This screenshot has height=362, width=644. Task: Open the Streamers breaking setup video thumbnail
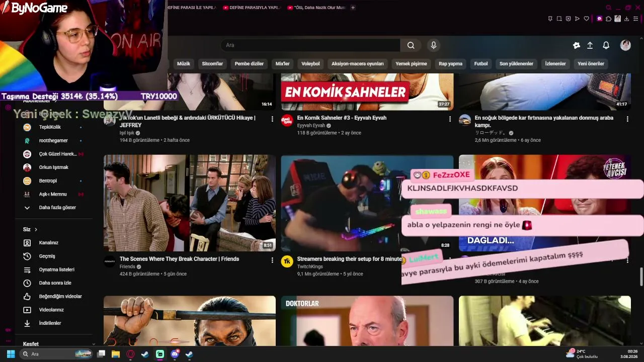click(x=367, y=203)
